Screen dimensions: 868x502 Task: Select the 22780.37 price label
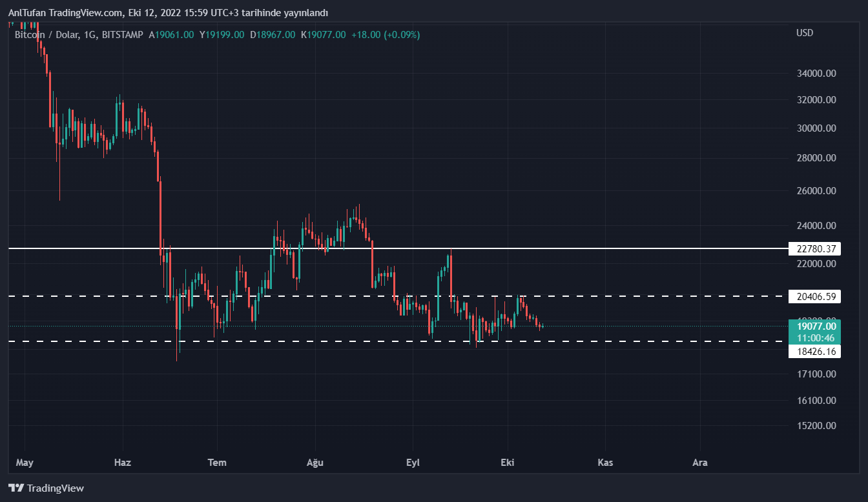click(x=816, y=249)
